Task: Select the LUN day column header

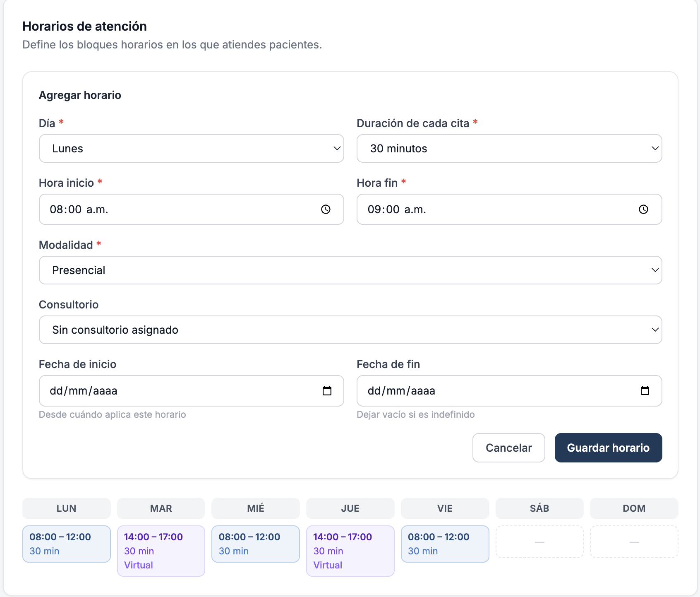Action: (66, 508)
